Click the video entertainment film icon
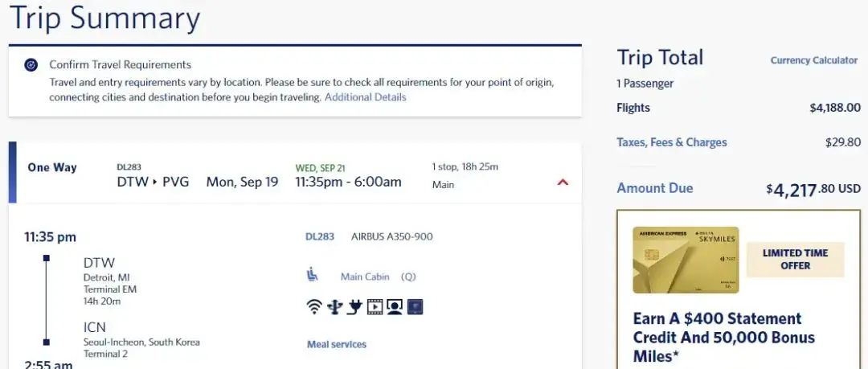Image resolution: width=868 pixels, height=369 pixels. (x=375, y=306)
